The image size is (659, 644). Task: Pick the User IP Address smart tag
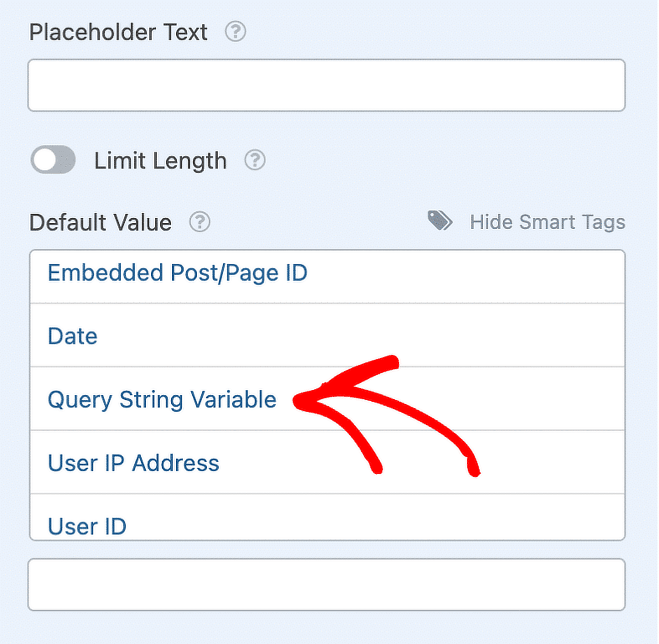(133, 463)
